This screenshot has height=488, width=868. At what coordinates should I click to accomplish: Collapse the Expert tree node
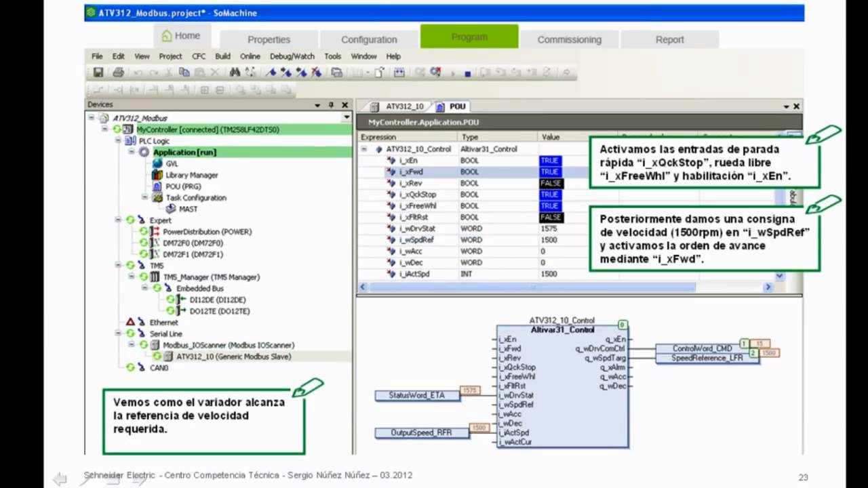point(119,220)
